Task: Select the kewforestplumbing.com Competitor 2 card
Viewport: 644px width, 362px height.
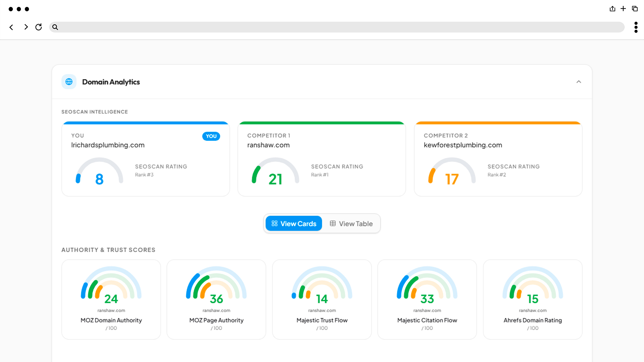Action: click(x=498, y=159)
